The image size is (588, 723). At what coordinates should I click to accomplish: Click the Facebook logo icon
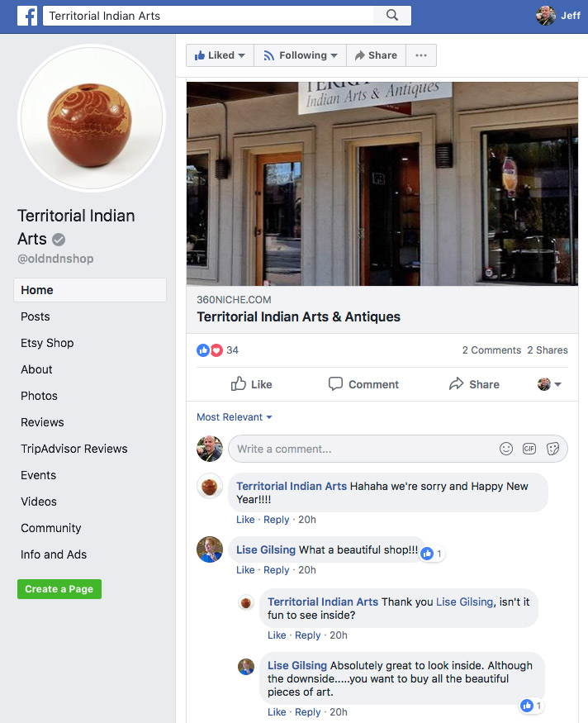[27, 17]
